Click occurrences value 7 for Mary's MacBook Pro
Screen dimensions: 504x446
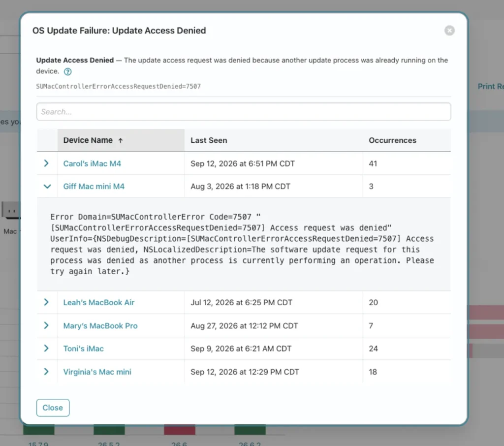pyautogui.click(x=371, y=326)
